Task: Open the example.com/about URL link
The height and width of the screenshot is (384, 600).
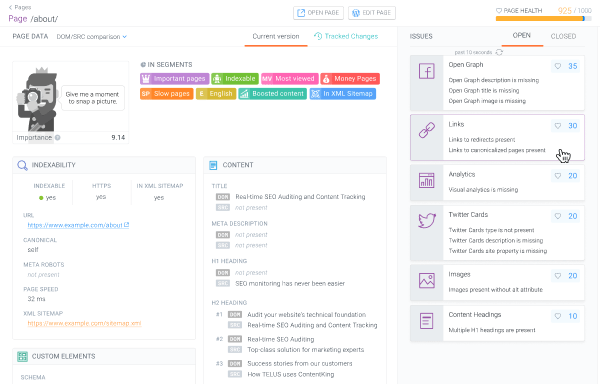Action: click(78, 225)
